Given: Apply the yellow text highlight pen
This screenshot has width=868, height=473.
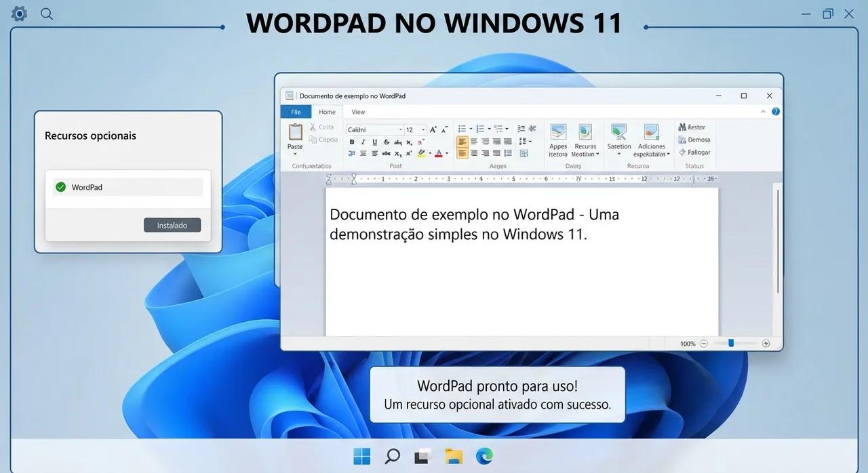Looking at the screenshot, I should pyautogui.click(x=421, y=154).
